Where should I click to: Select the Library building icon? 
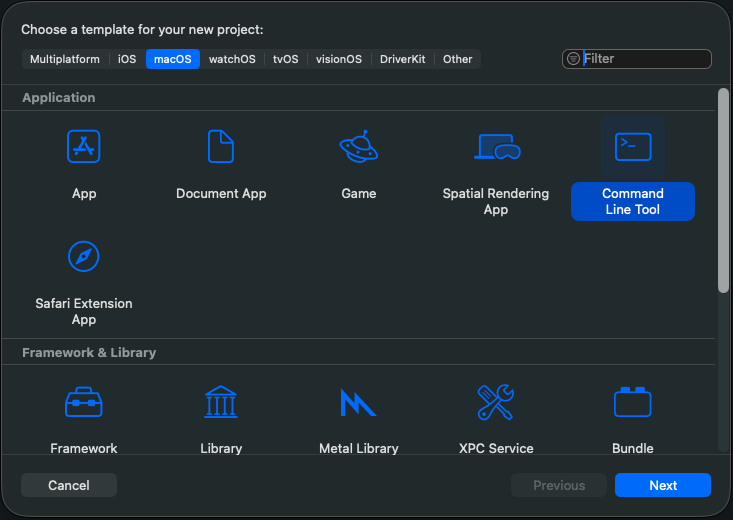pos(221,402)
